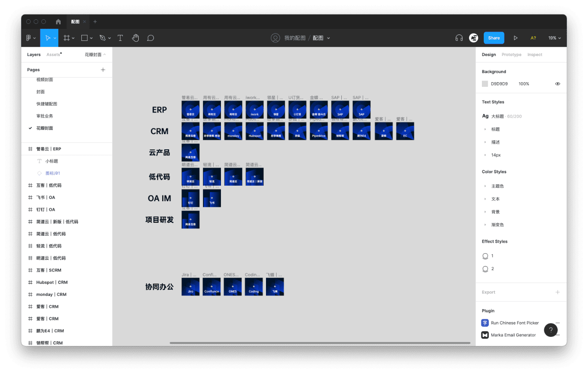Expand the 标题 text style group
This screenshot has height=374, width=588.
click(485, 130)
